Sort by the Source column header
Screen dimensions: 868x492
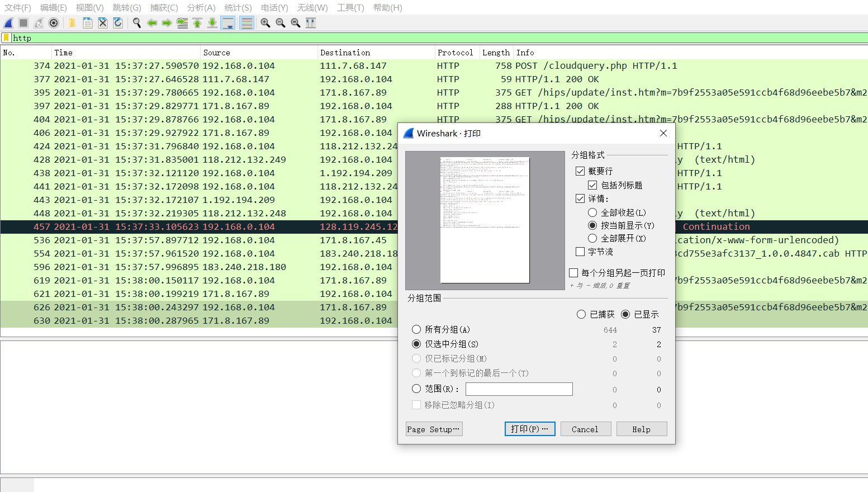tap(259, 53)
